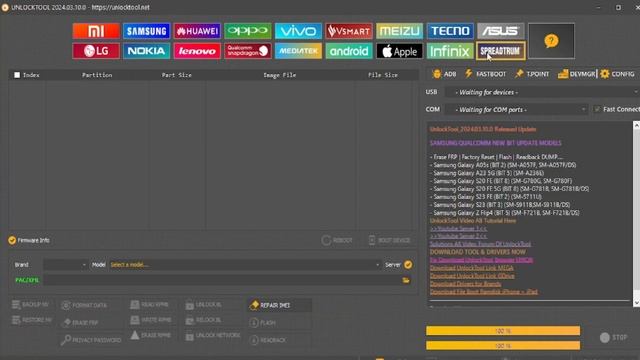Select the MediaTek brand logo
The height and width of the screenshot is (360, 640).
tap(298, 51)
